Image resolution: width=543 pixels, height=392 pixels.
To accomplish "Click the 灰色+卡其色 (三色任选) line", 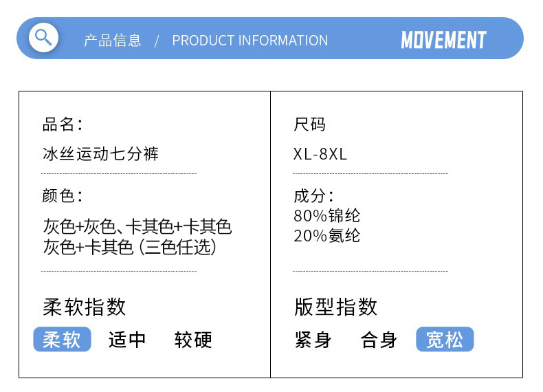I will pyautogui.click(x=129, y=247).
